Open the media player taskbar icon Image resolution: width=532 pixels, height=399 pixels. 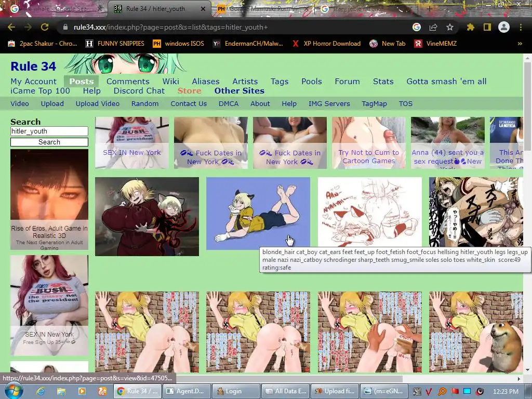[x=82, y=391]
